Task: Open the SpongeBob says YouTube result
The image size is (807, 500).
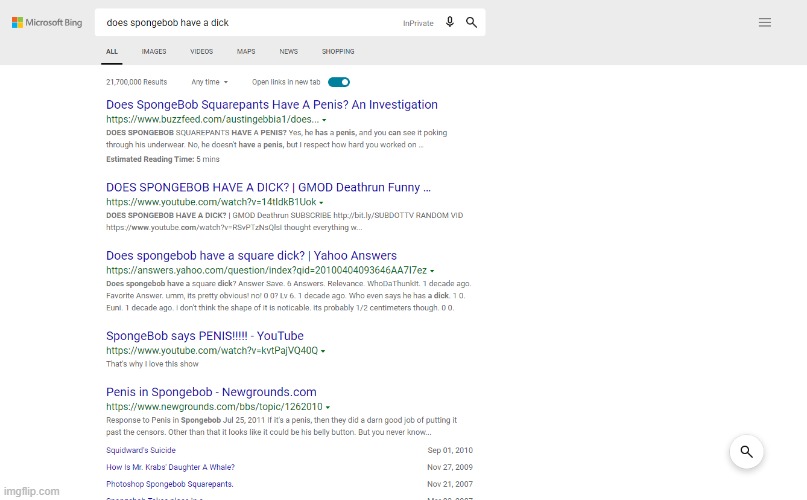Action: (x=205, y=336)
